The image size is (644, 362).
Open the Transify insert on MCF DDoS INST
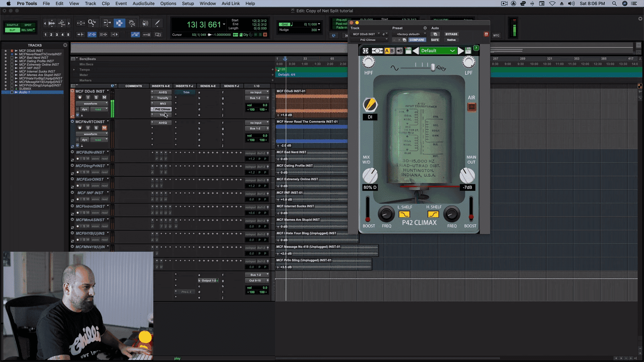pyautogui.click(x=163, y=98)
